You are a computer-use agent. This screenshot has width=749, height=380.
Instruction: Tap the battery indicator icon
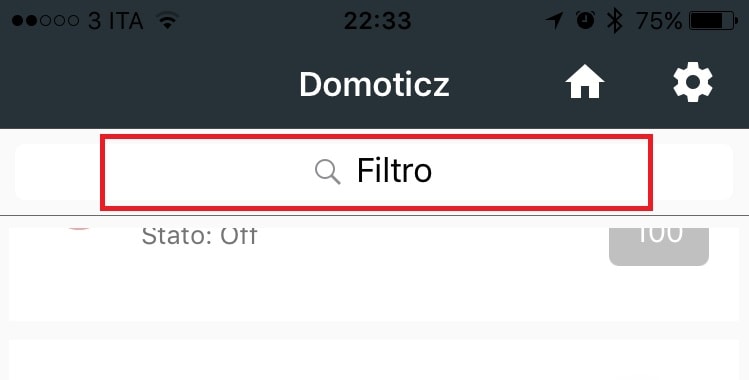coord(713,21)
